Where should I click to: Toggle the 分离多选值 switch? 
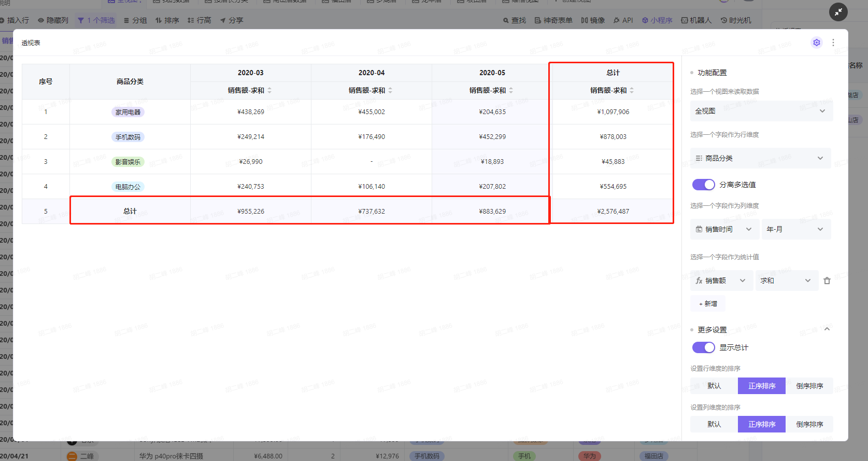703,185
